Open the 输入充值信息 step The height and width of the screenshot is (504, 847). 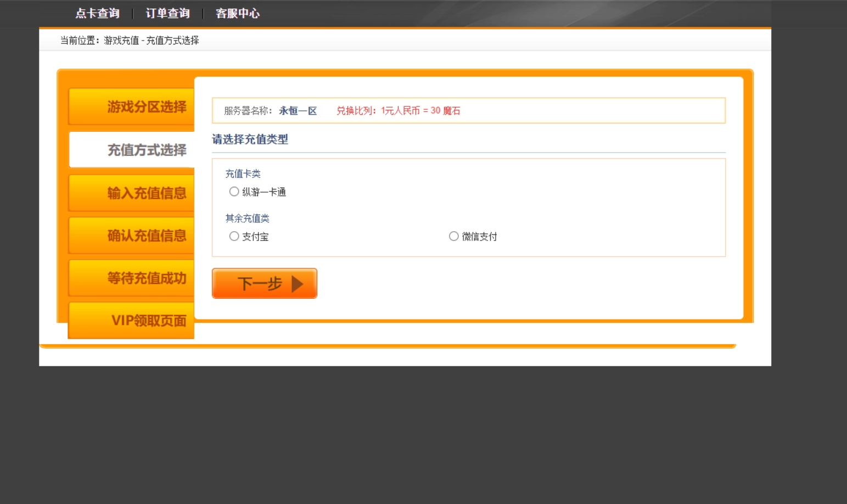click(147, 193)
